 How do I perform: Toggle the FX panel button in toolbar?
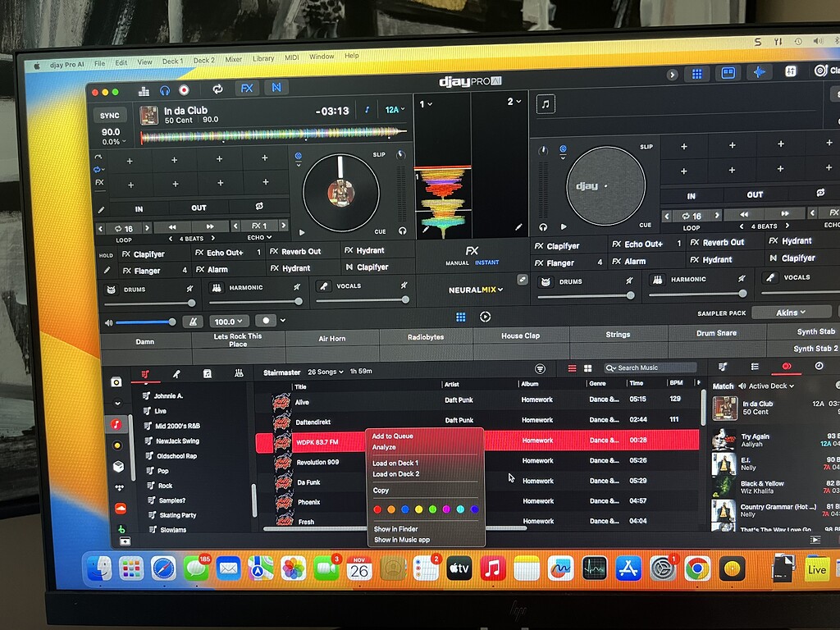coord(246,89)
